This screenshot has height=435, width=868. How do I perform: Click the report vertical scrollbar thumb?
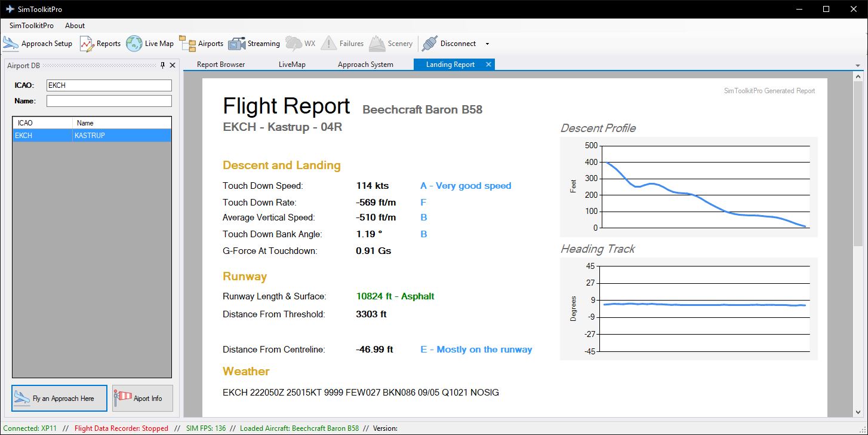pos(858,164)
